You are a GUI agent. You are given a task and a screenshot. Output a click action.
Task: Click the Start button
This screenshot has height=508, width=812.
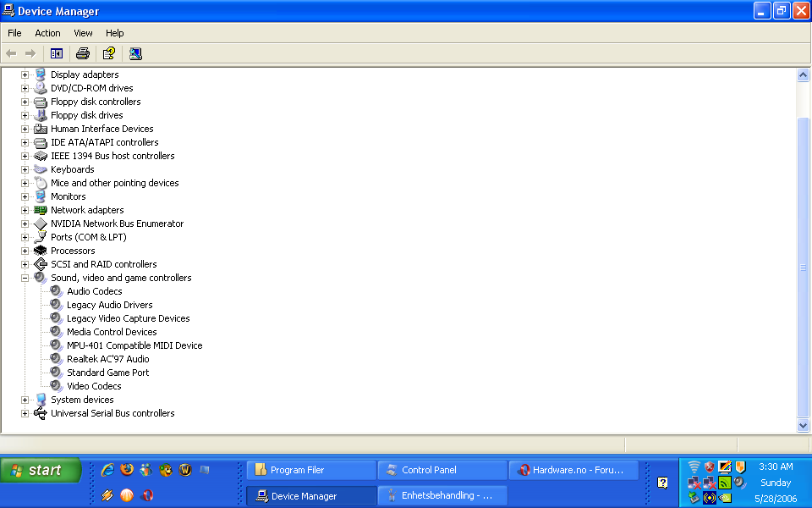click(41, 470)
